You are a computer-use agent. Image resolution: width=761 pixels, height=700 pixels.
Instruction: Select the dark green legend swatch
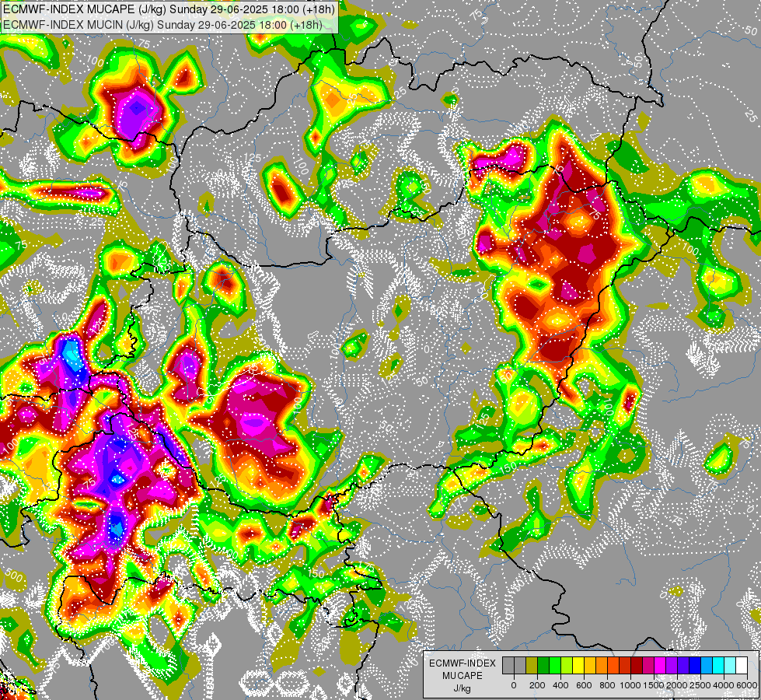pyautogui.click(x=543, y=665)
